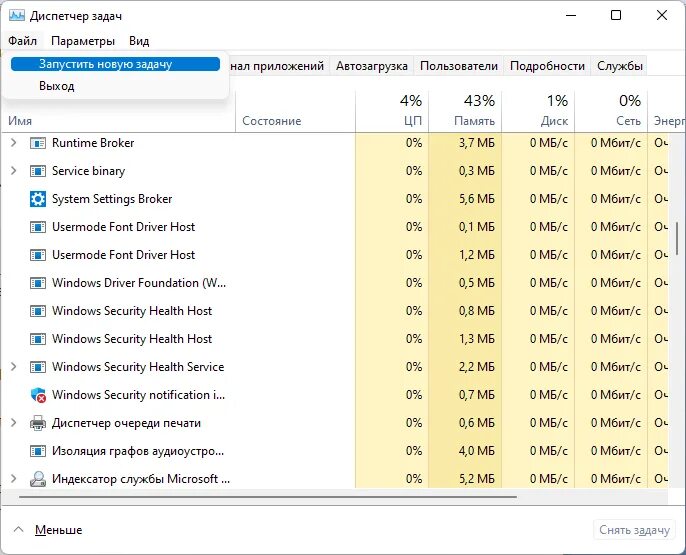Click the 0,3 МБ memory value
This screenshot has height=555, width=686.
coord(477,171)
